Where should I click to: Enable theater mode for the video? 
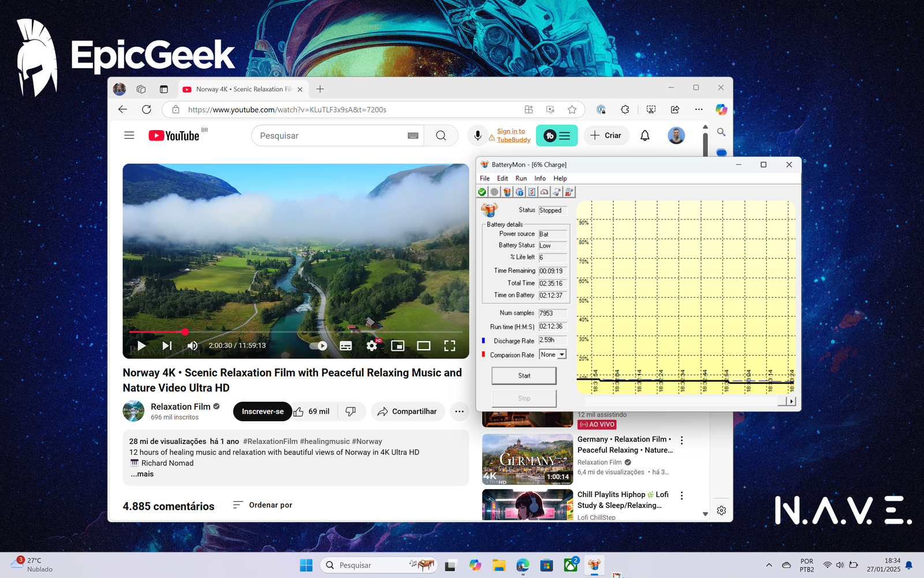pos(424,346)
